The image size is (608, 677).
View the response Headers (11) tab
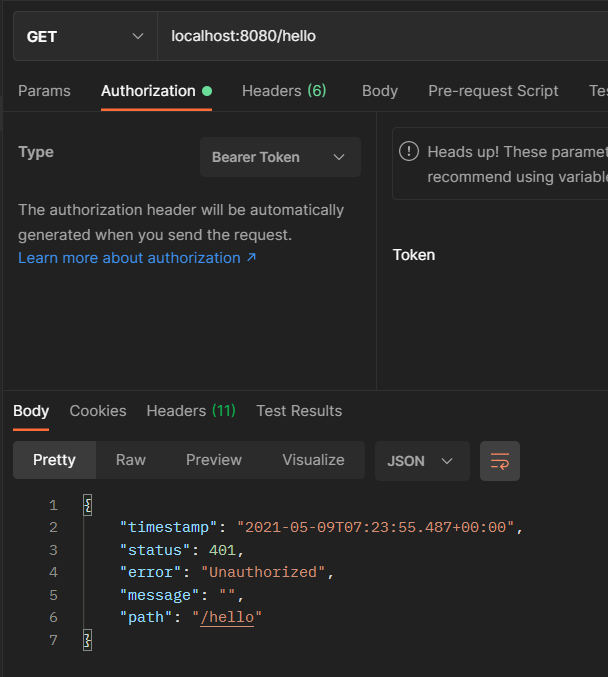[x=191, y=411]
